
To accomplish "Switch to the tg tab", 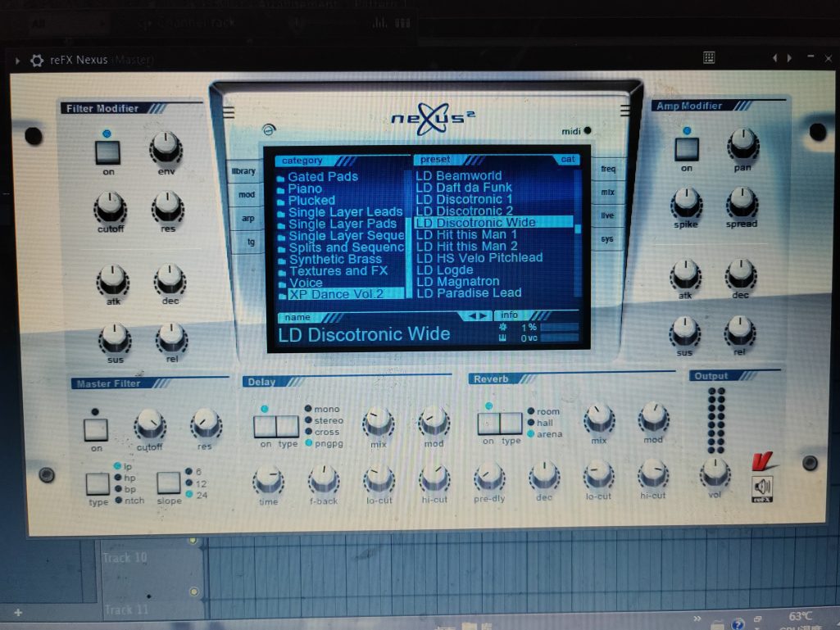I will tap(251, 242).
